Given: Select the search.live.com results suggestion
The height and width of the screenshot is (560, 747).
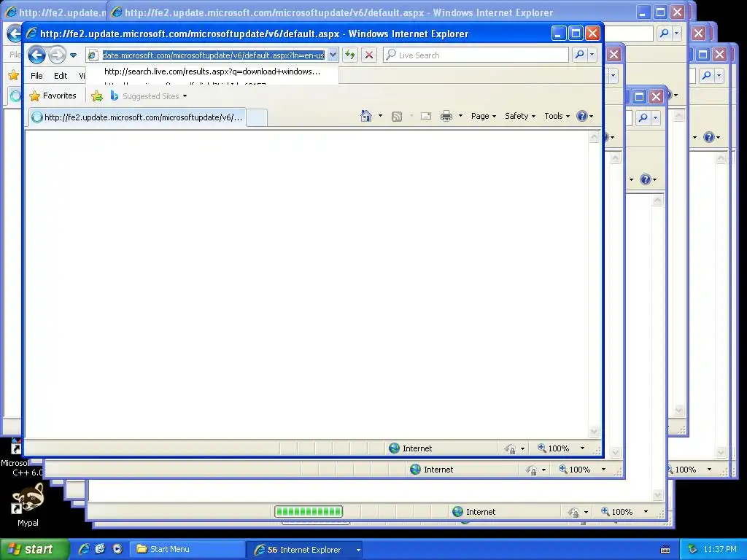Looking at the screenshot, I should pos(212,71).
